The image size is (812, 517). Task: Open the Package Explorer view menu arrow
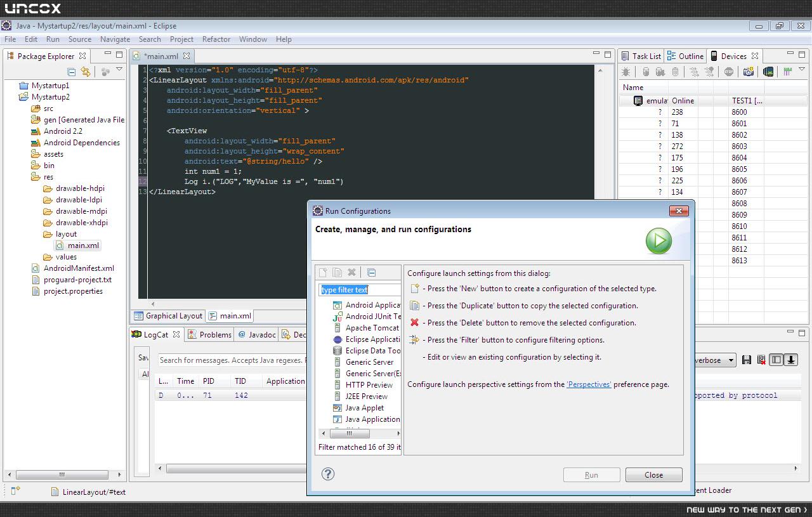[119, 70]
